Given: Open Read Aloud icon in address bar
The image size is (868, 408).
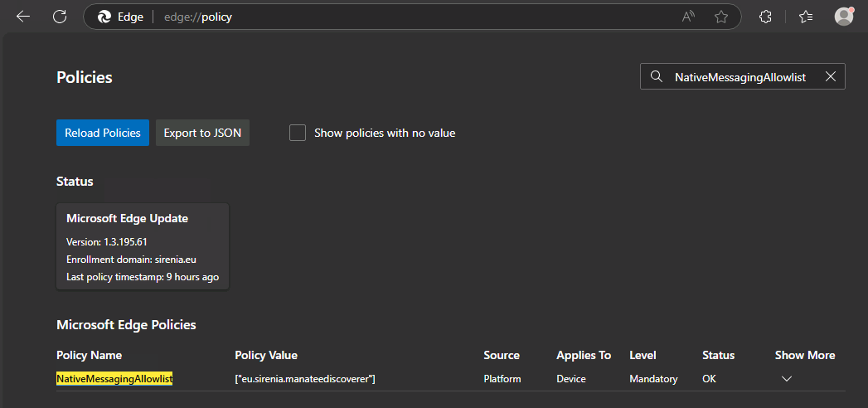Looking at the screenshot, I should click(x=688, y=17).
